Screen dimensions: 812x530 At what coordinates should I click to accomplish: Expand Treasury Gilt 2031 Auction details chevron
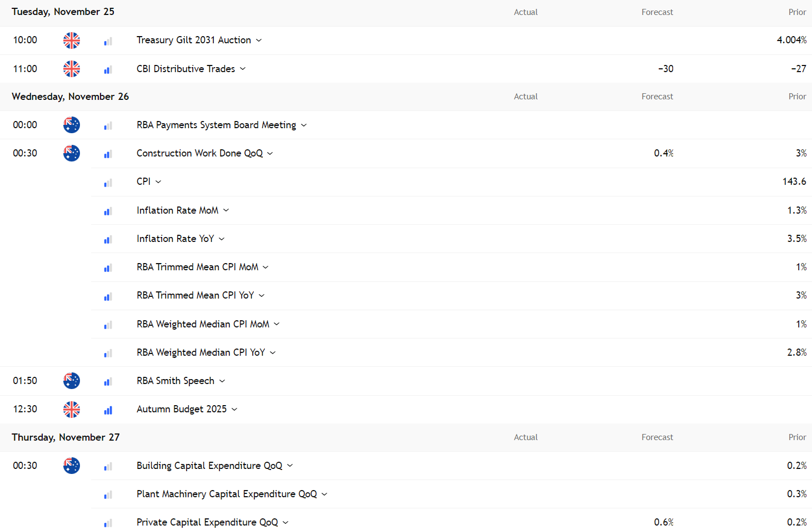259,41
